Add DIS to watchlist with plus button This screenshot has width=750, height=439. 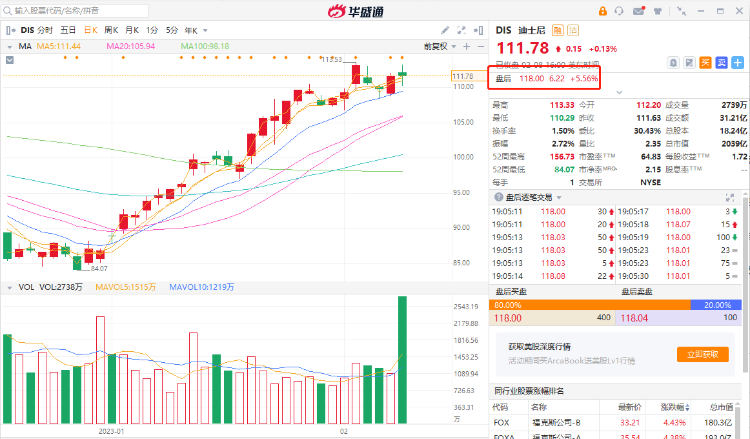[737, 62]
